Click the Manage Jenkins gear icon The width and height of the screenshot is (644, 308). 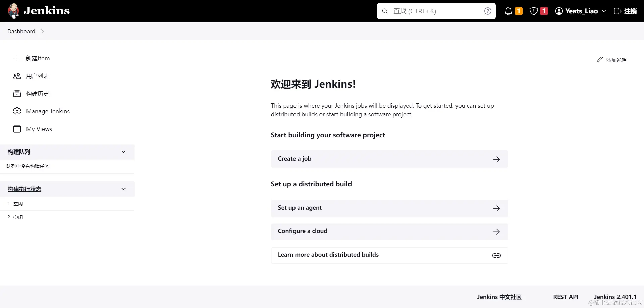(x=17, y=111)
